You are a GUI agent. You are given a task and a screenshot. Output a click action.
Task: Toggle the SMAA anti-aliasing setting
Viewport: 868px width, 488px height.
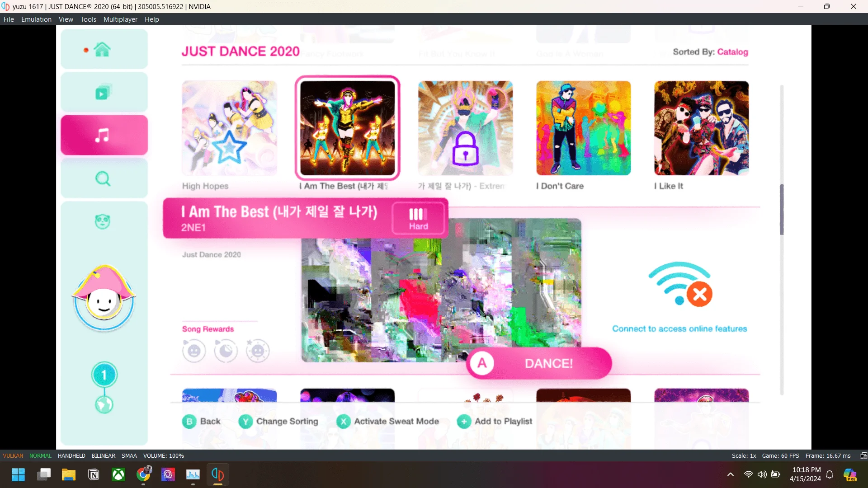click(129, 455)
